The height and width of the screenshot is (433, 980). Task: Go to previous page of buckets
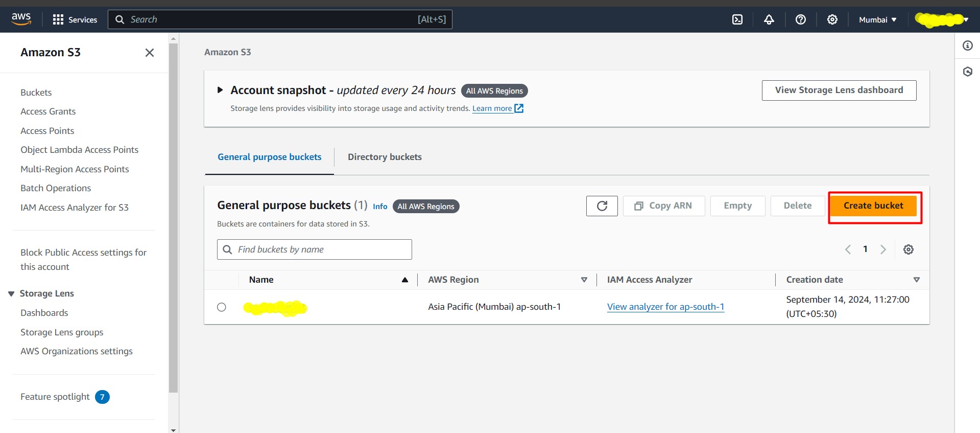click(x=848, y=249)
